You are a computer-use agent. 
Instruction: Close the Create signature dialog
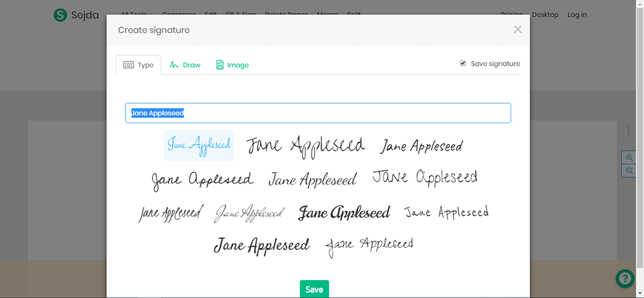517,30
